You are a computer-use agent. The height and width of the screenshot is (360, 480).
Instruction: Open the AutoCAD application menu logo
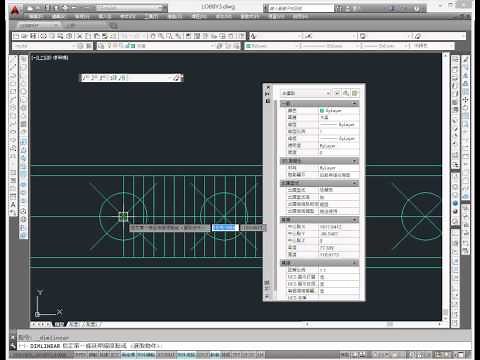click(x=15, y=10)
